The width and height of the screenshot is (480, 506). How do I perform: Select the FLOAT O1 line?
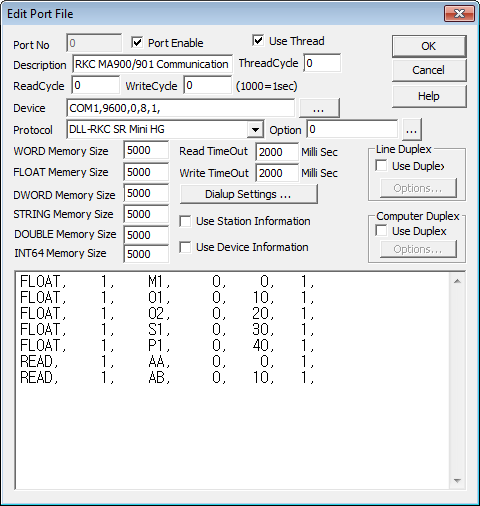[x=167, y=297]
